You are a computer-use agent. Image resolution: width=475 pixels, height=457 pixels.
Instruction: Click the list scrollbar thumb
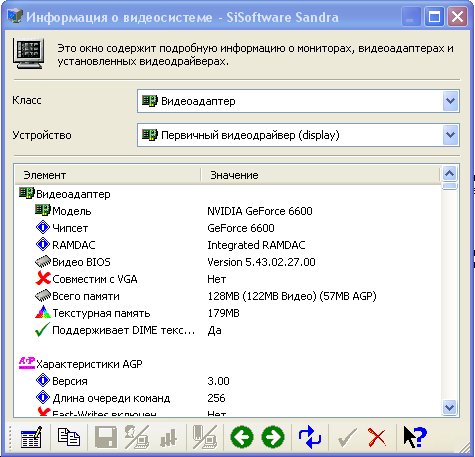tap(449, 186)
